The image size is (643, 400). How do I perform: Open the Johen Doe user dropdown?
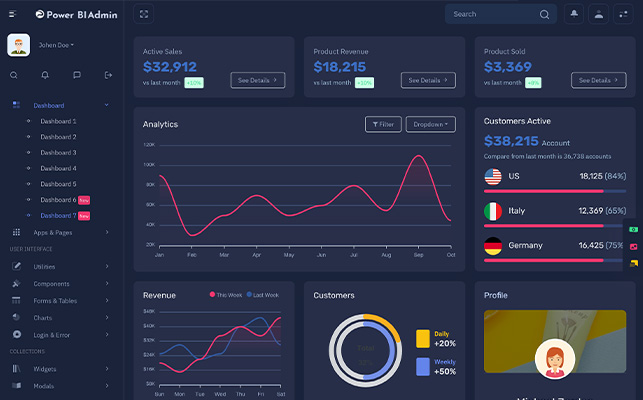coord(56,45)
